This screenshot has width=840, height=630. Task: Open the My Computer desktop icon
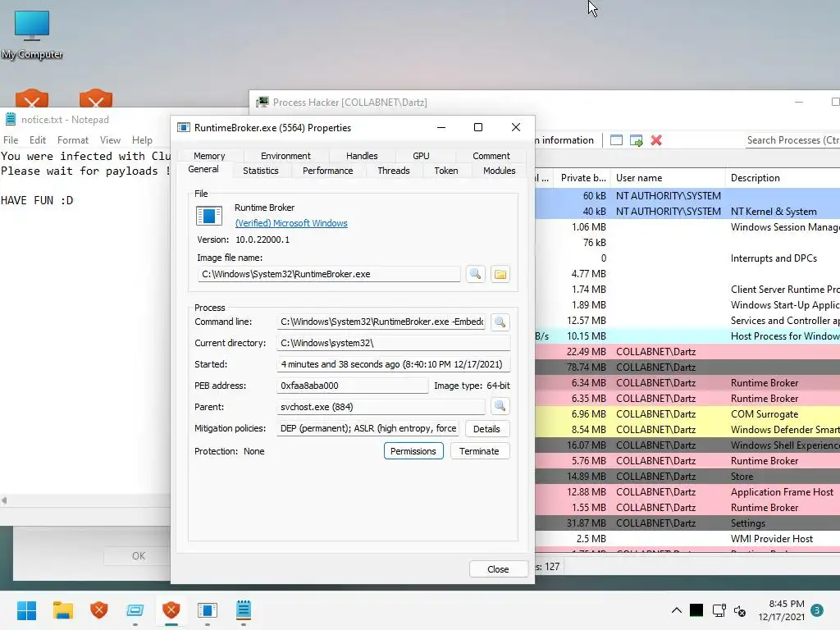coord(32,34)
